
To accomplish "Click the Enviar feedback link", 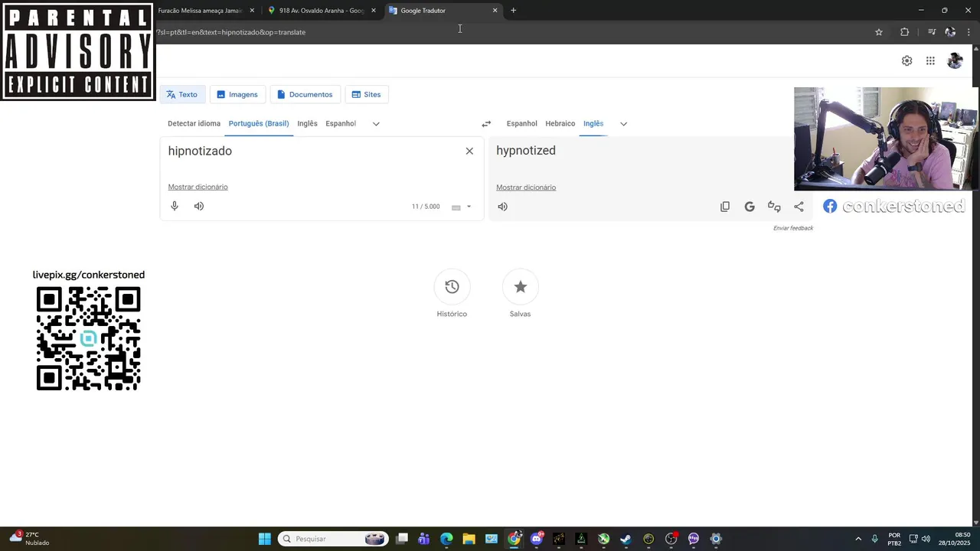I will tap(793, 228).
